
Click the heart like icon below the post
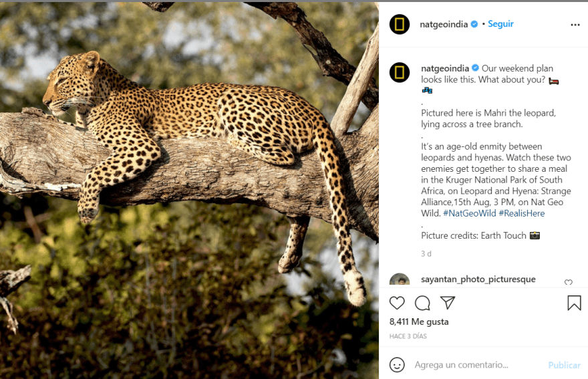coord(397,303)
